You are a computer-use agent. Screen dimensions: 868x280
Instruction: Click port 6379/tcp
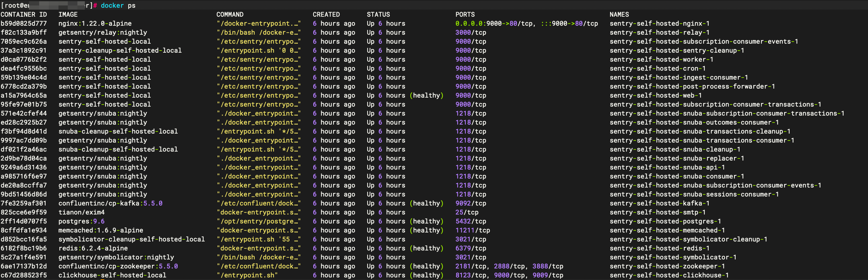[471, 248]
